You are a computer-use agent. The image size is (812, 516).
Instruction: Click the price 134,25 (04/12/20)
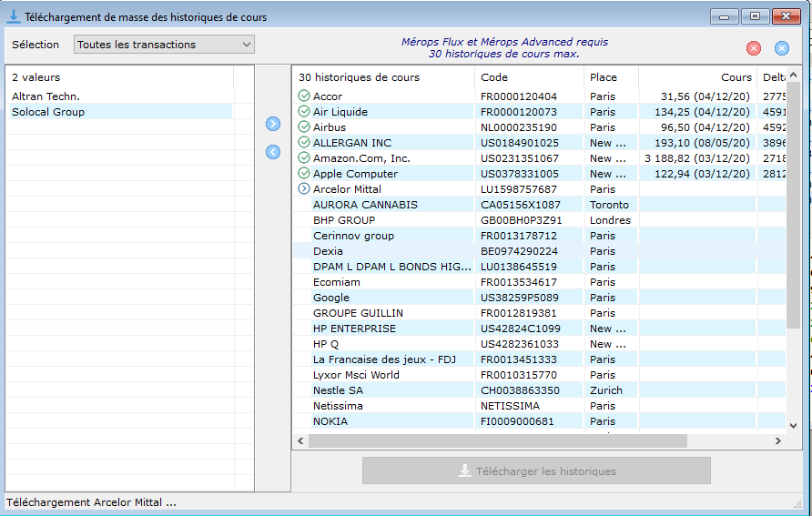click(x=702, y=112)
